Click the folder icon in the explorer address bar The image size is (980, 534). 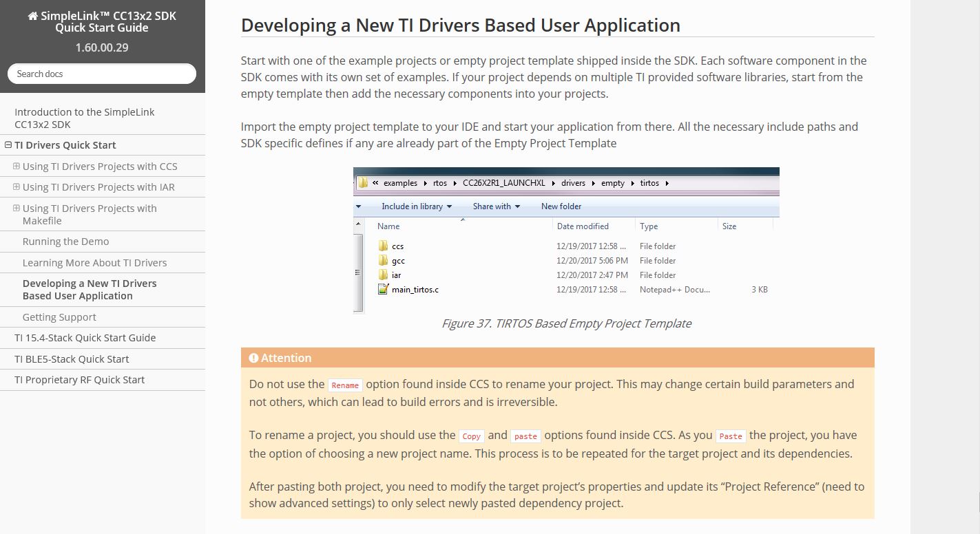pyautogui.click(x=363, y=183)
